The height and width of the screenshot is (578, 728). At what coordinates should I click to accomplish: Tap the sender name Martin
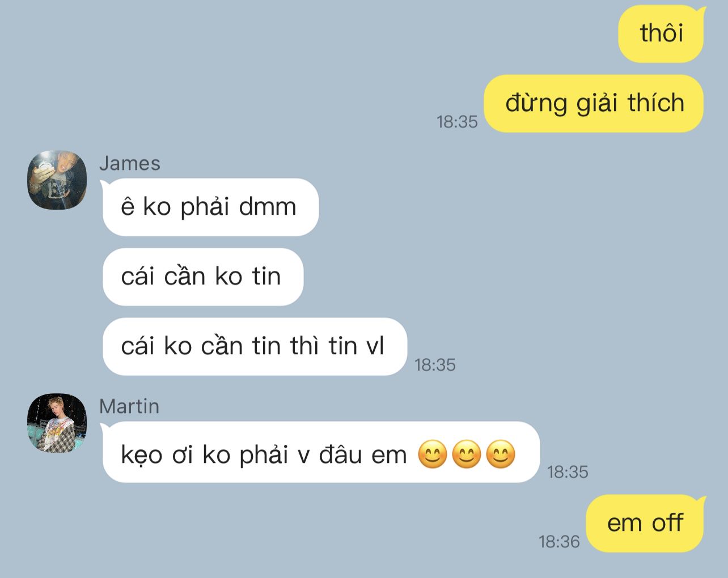click(x=129, y=406)
